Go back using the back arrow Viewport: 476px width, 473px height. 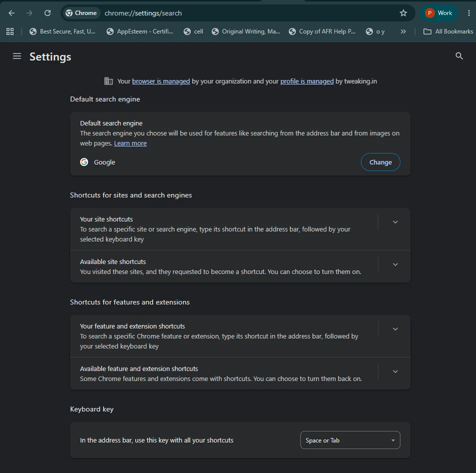pos(12,13)
